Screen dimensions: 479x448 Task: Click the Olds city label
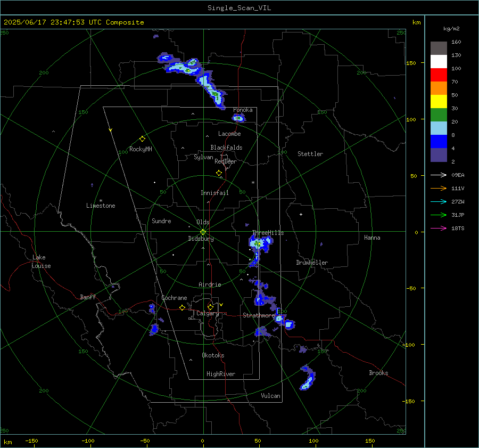tap(203, 222)
